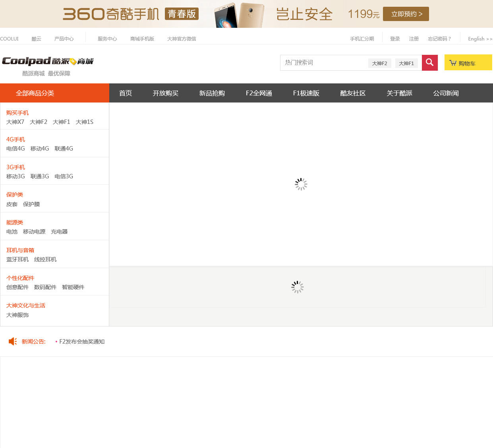Select the 大神F2 hot search tag
The image size is (493, 448).
(379, 63)
